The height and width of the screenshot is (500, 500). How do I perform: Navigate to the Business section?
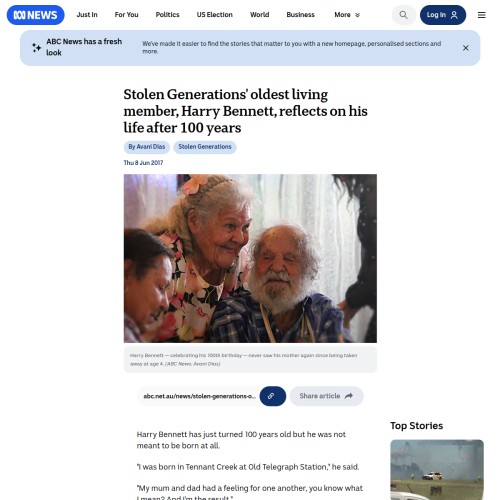click(300, 15)
